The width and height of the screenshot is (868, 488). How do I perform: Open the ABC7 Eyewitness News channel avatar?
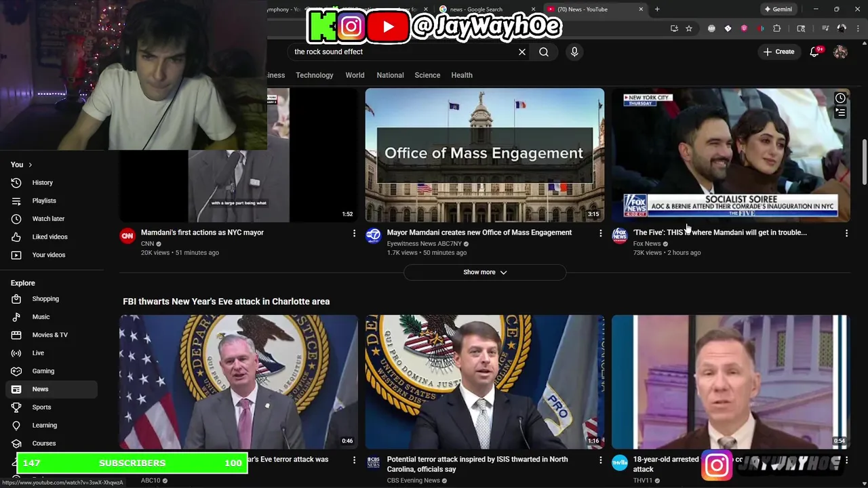click(374, 235)
